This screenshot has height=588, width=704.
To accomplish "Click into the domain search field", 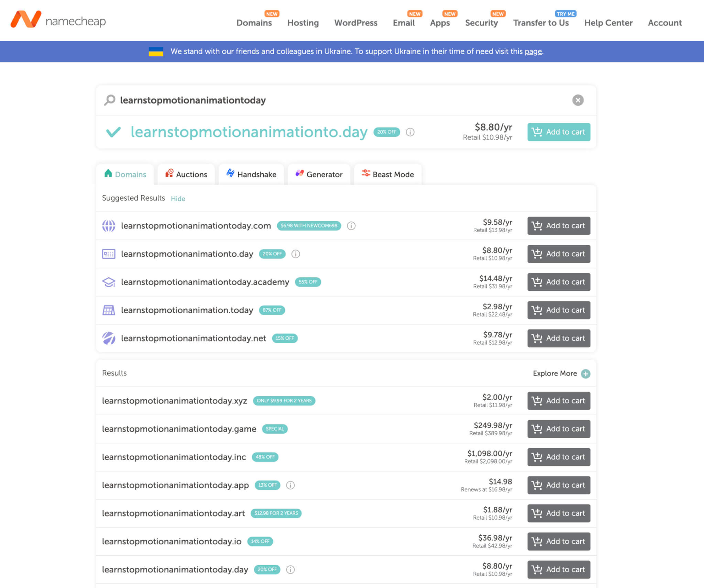I will coord(309,100).
